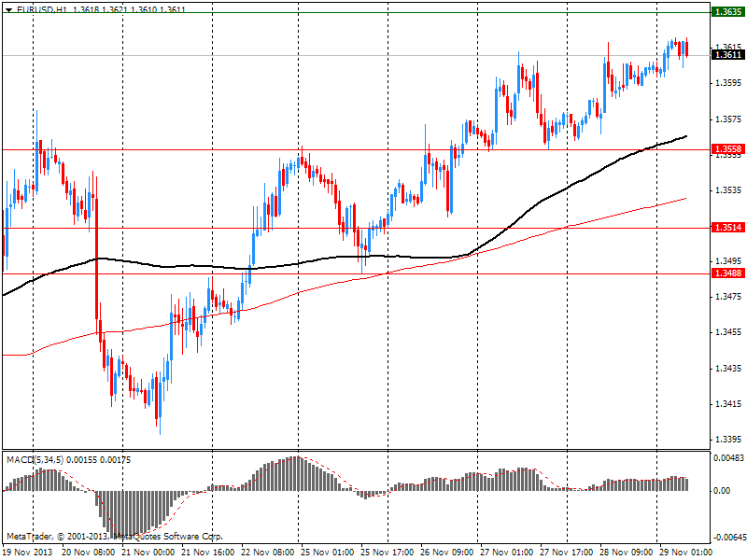The image size is (747, 560).
Task: Click the 19 Nov 2013 date label
Action: (30, 553)
